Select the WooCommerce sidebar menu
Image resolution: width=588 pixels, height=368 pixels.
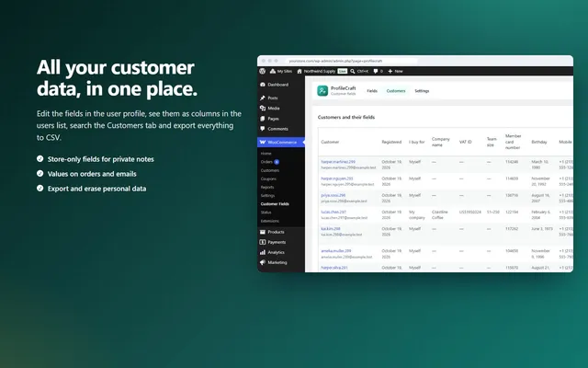tap(281, 142)
